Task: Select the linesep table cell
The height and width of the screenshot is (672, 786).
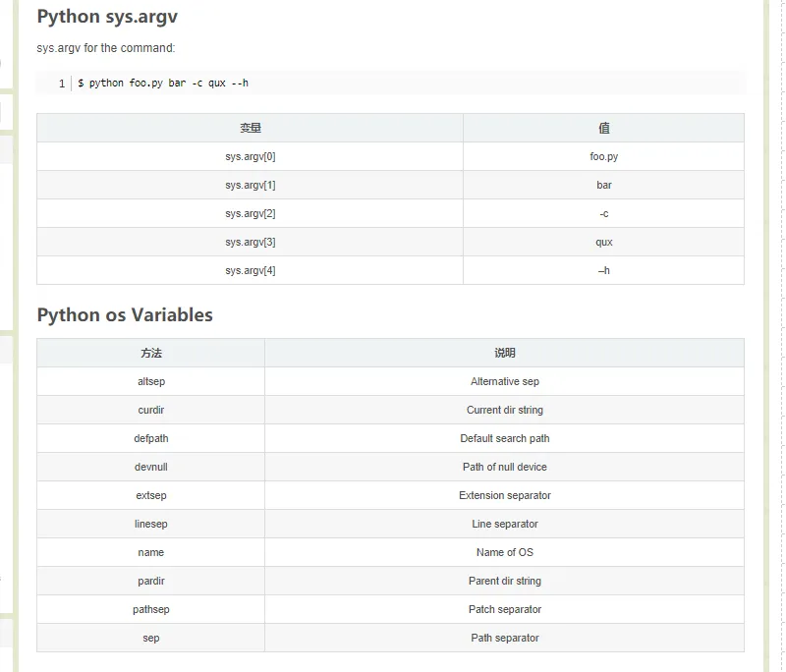Action: (150, 524)
